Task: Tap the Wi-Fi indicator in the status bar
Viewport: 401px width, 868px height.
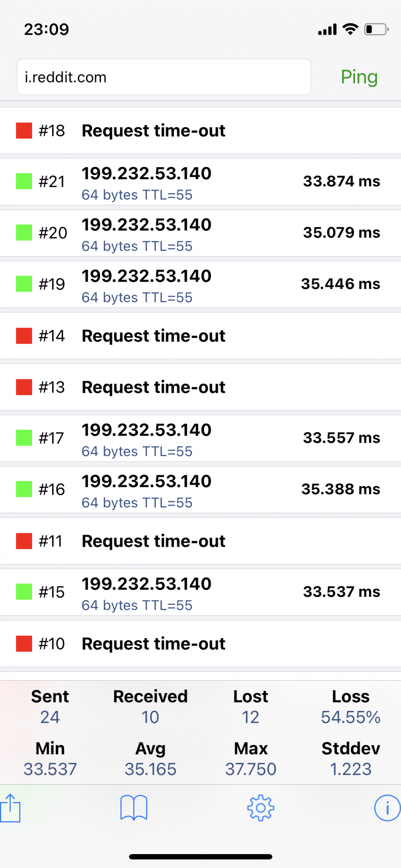Action: pyautogui.click(x=350, y=29)
